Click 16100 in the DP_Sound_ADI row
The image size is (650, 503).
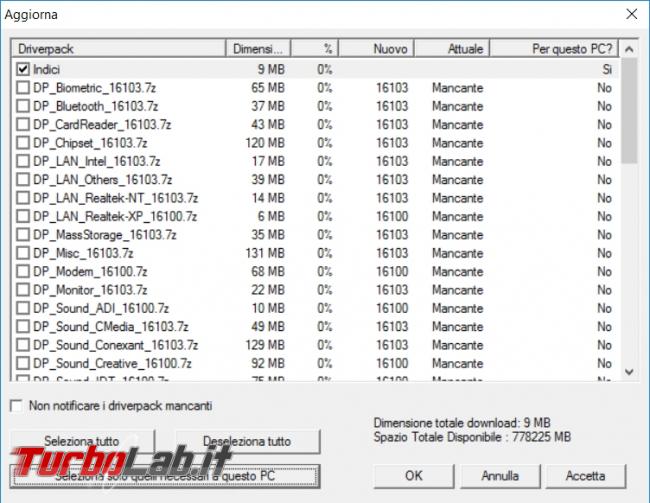(x=392, y=308)
